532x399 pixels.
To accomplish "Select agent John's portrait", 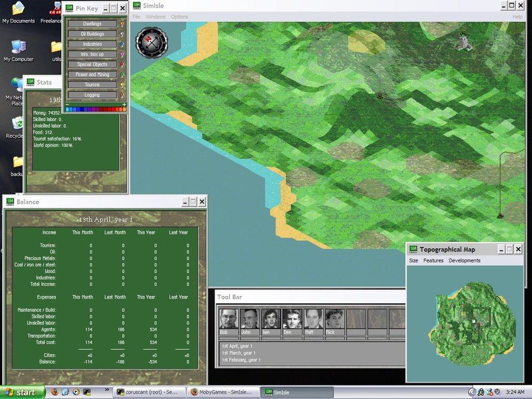I will pyautogui.click(x=249, y=319).
